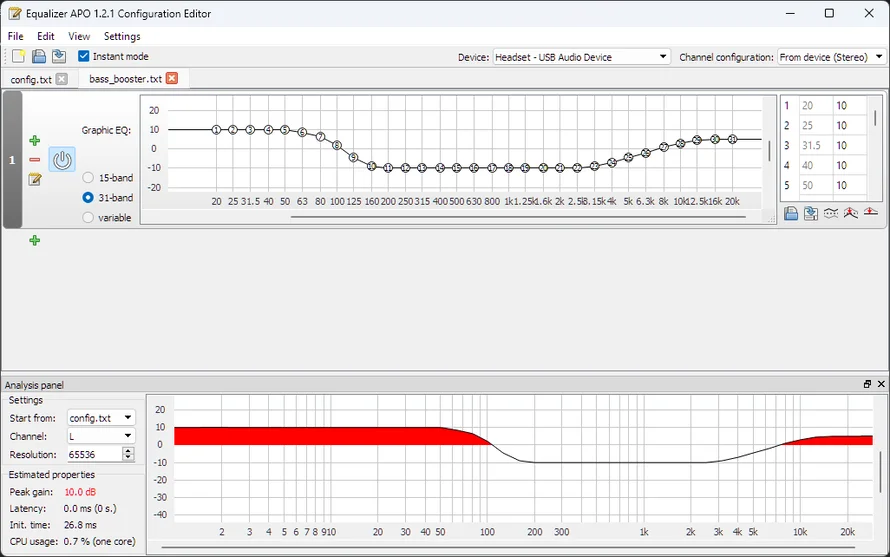Screen dimensions: 890x557
Task: Undock the Analysis panel
Action: (867, 384)
